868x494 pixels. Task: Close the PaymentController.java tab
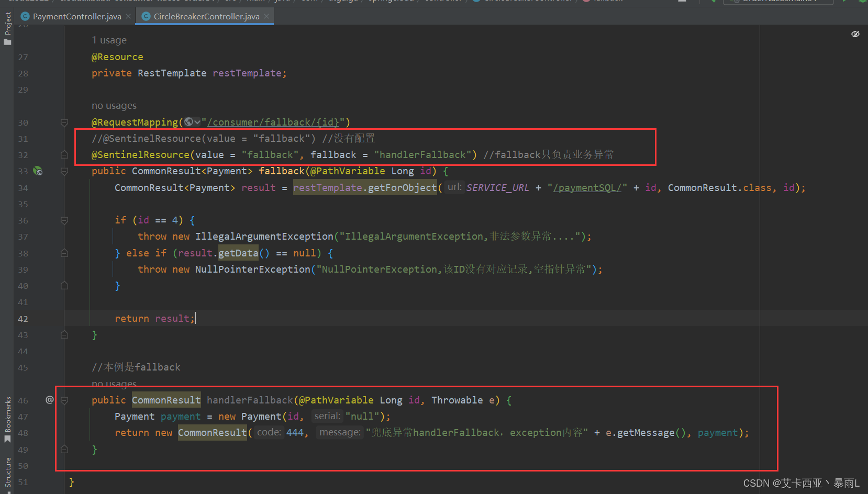point(128,16)
